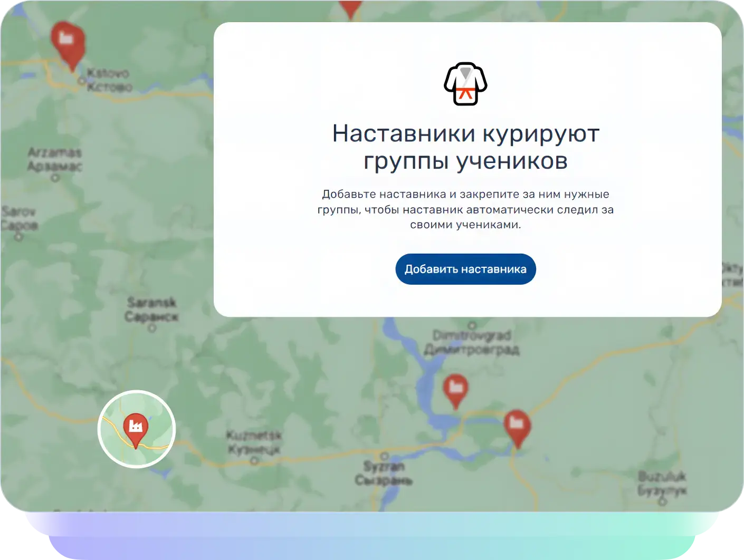Click the Buzuluk city label on the map

tap(662, 484)
